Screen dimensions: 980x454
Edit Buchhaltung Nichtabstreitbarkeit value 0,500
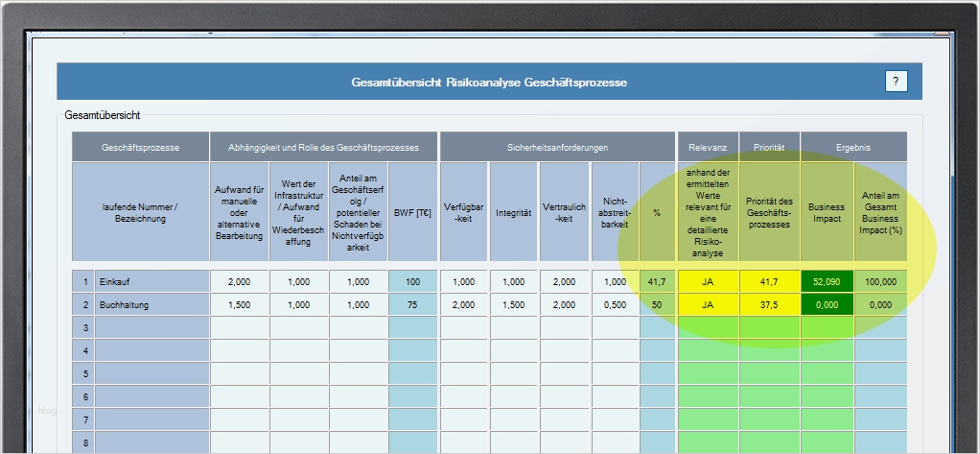[x=615, y=304]
